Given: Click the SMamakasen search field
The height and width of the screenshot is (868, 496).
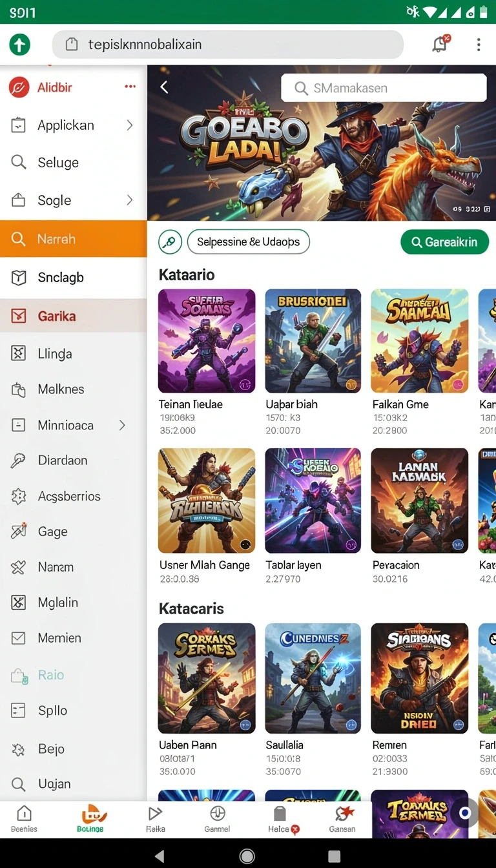Looking at the screenshot, I should [384, 88].
